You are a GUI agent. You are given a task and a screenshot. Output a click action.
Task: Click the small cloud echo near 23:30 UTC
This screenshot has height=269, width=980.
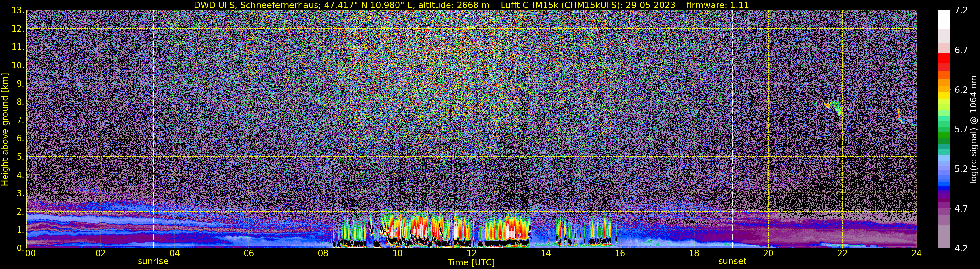900,116
